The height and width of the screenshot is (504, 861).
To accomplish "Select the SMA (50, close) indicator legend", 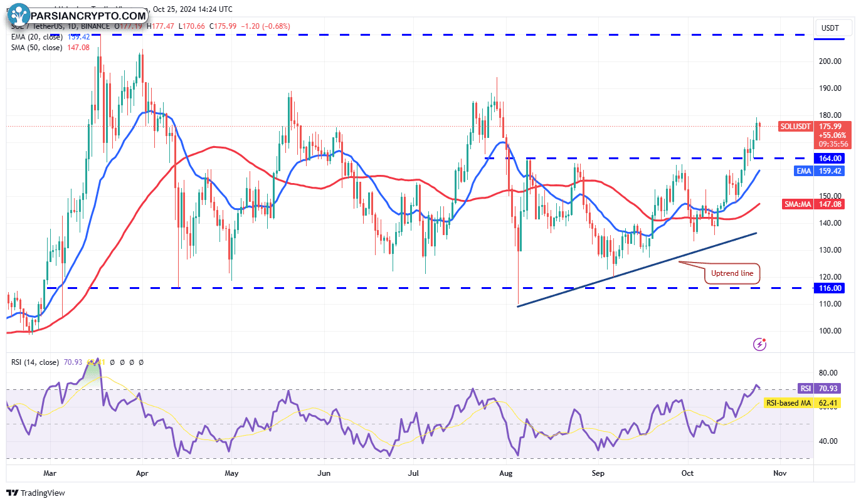I will point(37,47).
